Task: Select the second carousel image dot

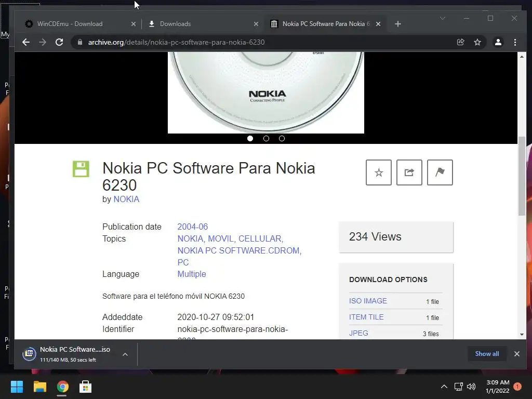Action: click(x=266, y=138)
